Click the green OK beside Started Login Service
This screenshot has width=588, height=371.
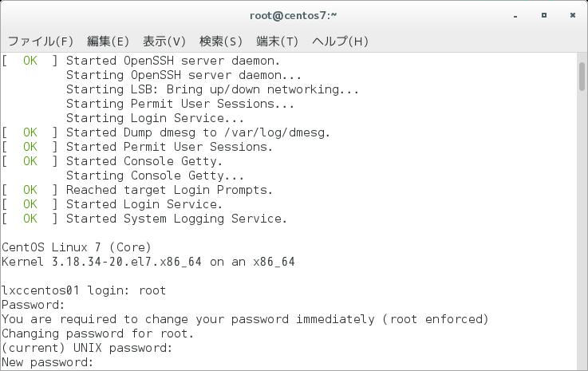tap(30, 204)
